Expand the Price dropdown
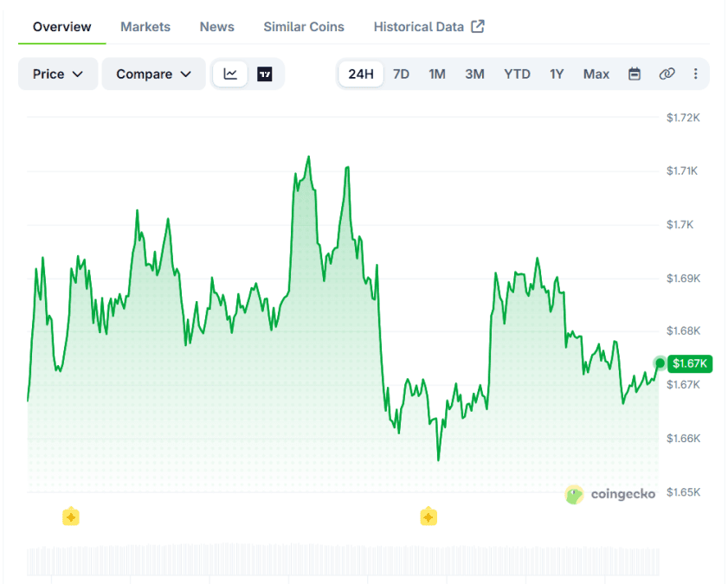This screenshot has height=584, width=728. [x=58, y=74]
